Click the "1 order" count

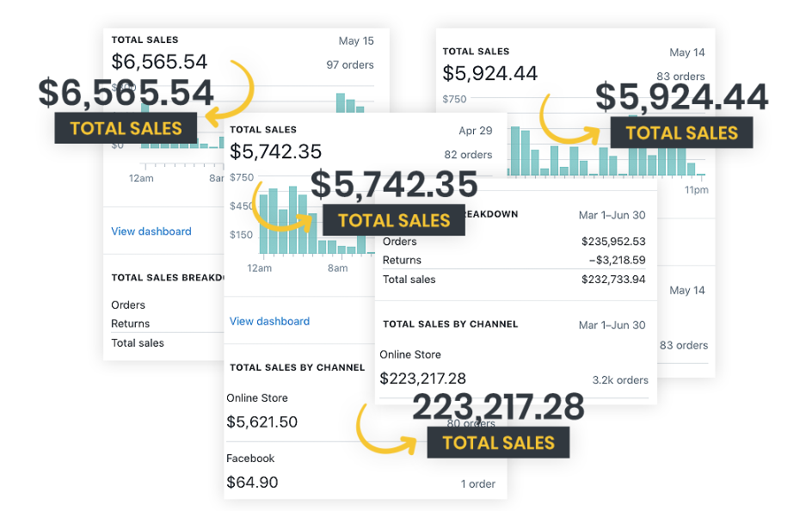[478, 483]
